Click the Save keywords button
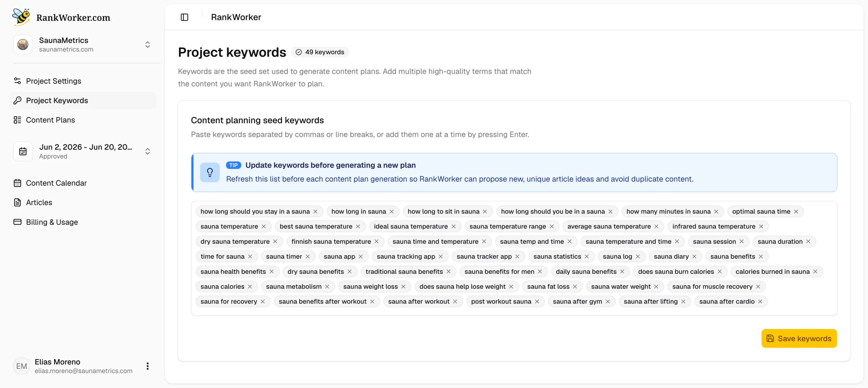 [x=799, y=338]
